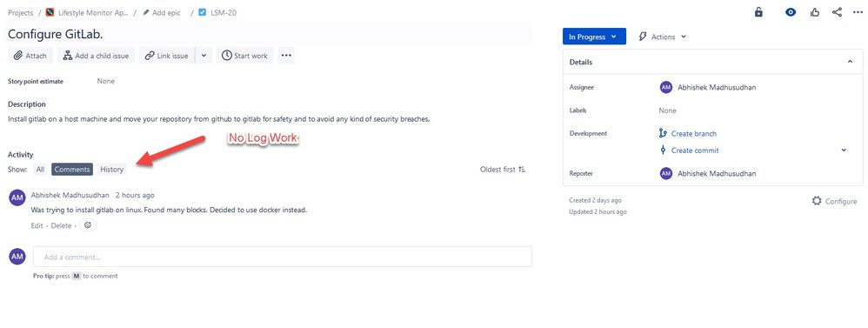Click the pencil icon before Add epic
The image size is (868, 328).
[x=146, y=12]
